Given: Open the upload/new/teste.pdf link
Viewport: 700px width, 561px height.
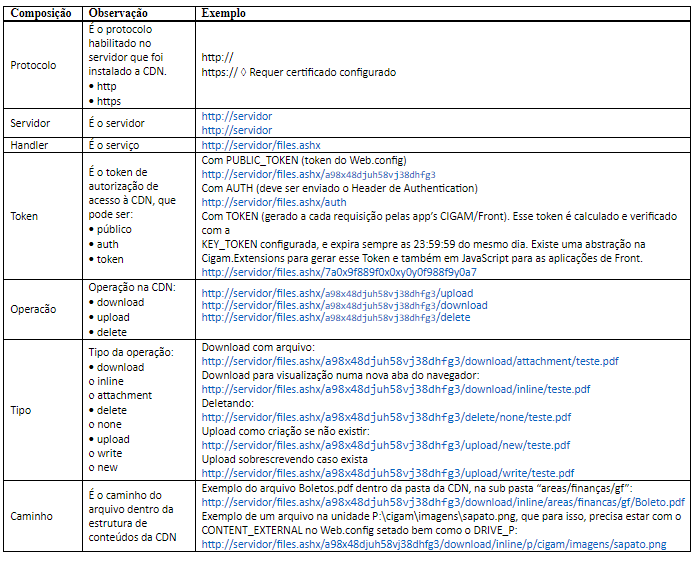Looking at the screenshot, I should pyautogui.click(x=386, y=445).
